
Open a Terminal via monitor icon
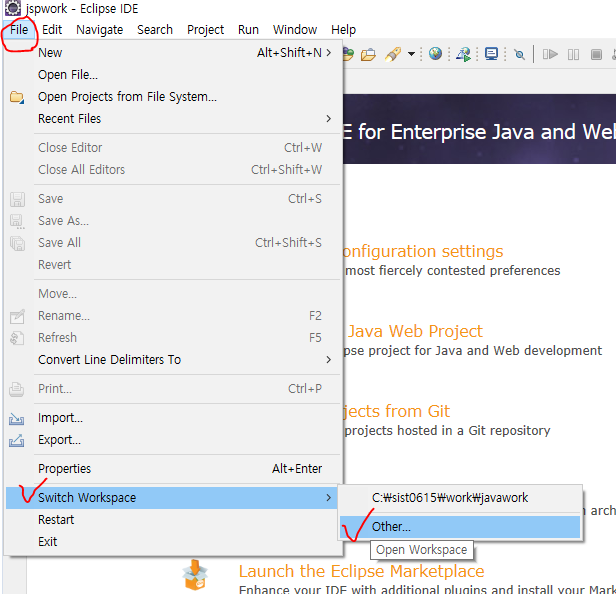point(491,53)
